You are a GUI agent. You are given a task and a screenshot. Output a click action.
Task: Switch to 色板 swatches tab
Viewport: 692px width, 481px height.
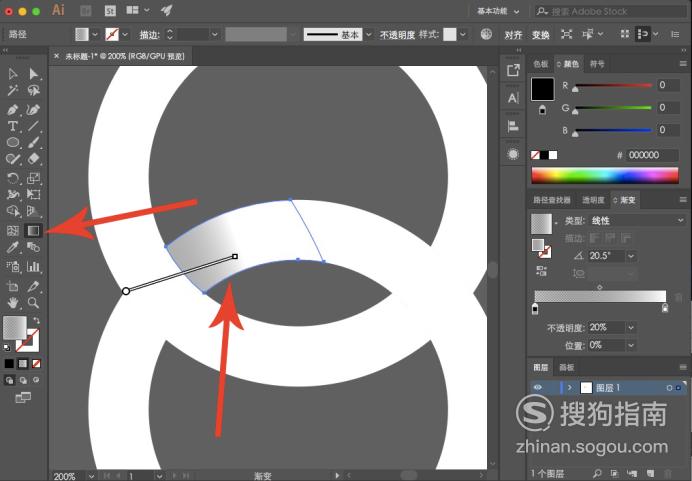coord(541,64)
